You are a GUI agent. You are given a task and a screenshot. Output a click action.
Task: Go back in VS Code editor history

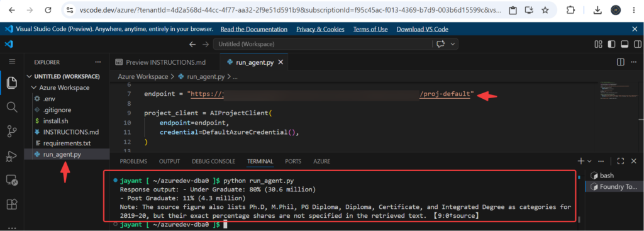click(x=192, y=44)
